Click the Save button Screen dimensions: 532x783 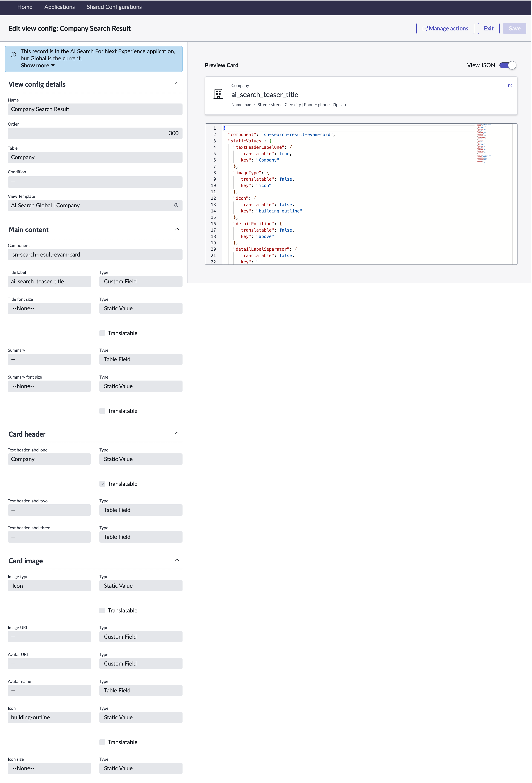click(x=514, y=28)
